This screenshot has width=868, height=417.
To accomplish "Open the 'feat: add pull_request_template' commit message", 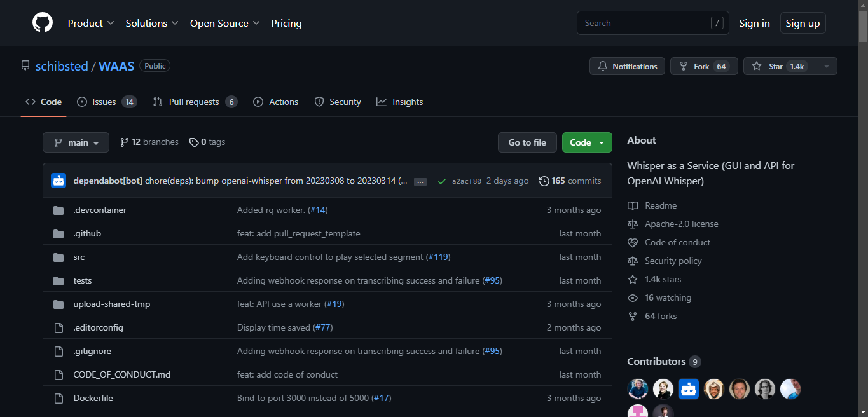I will coord(299,233).
